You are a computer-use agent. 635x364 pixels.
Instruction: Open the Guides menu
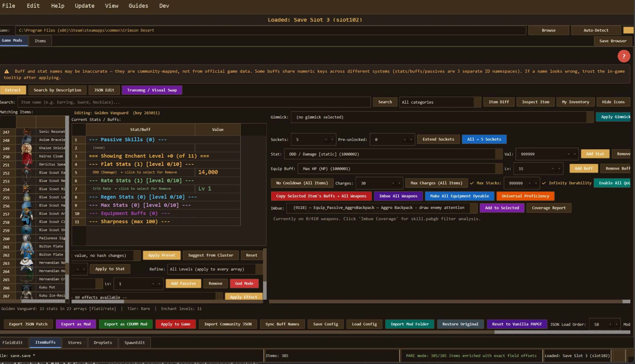click(x=138, y=6)
